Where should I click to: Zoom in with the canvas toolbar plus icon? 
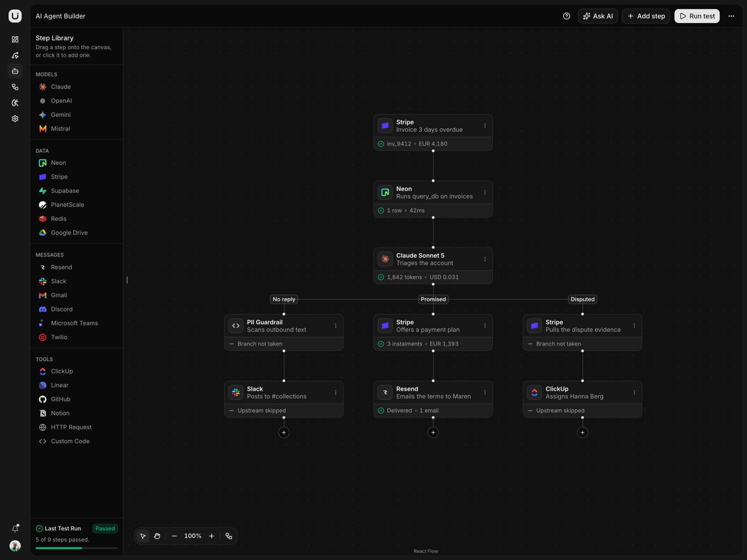pos(212,536)
